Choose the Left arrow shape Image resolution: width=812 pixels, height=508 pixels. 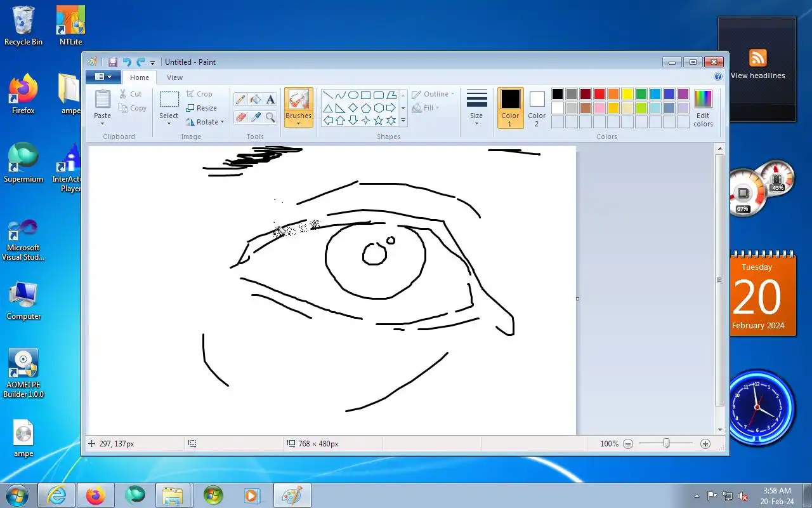point(328,120)
